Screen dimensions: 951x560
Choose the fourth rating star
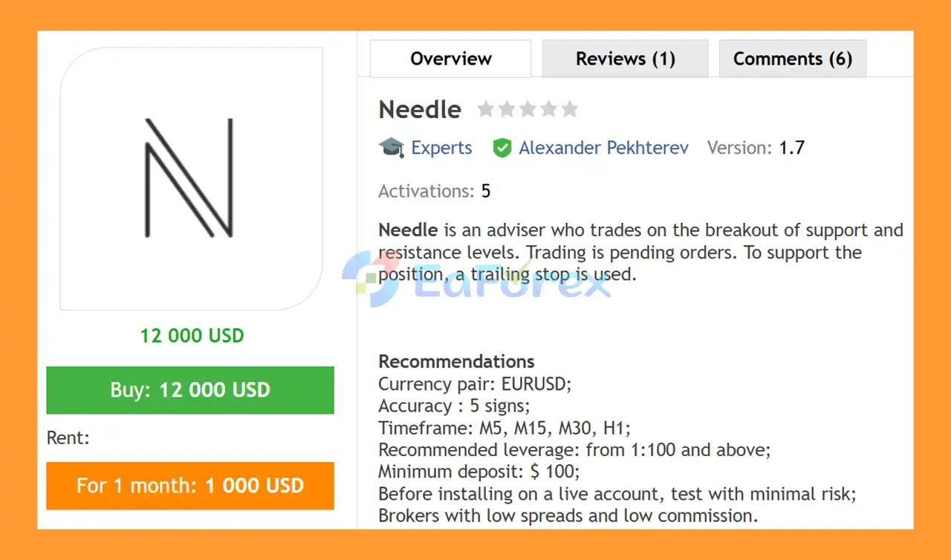[x=548, y=110]
